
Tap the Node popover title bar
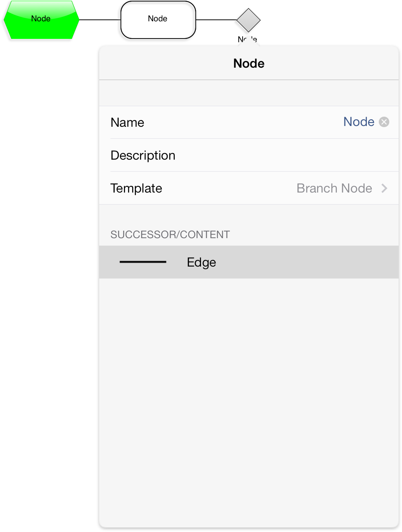249,63
